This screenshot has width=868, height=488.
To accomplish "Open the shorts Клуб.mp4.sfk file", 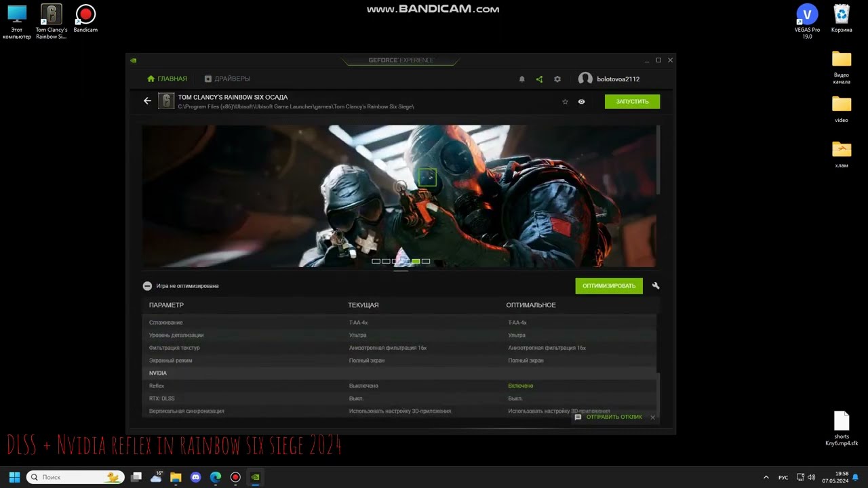I will (842, 428).
